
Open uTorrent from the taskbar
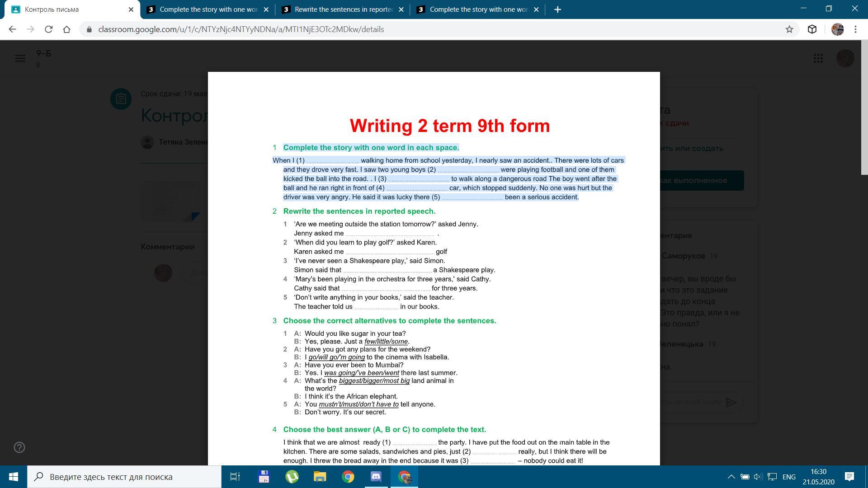tap(292, 477)
